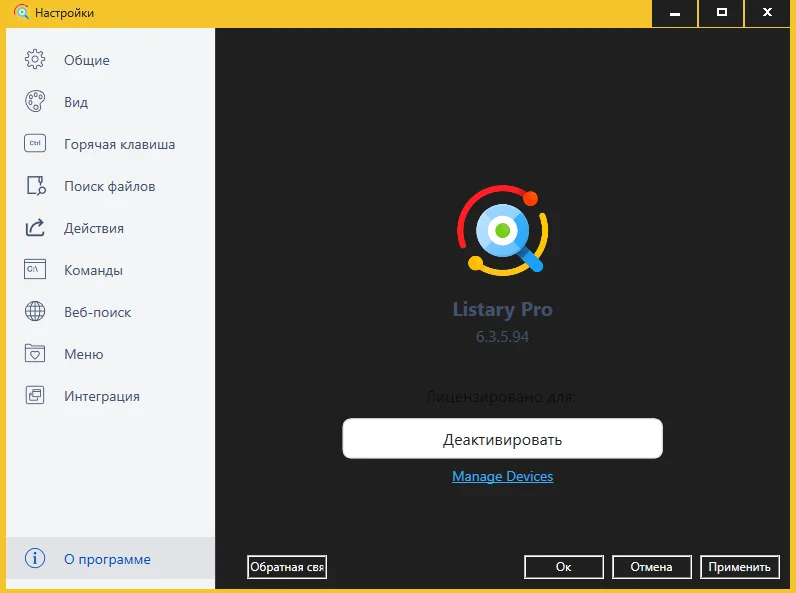Click the info icon for О программе
Screen dimensions: 796x593
(35, 559)
